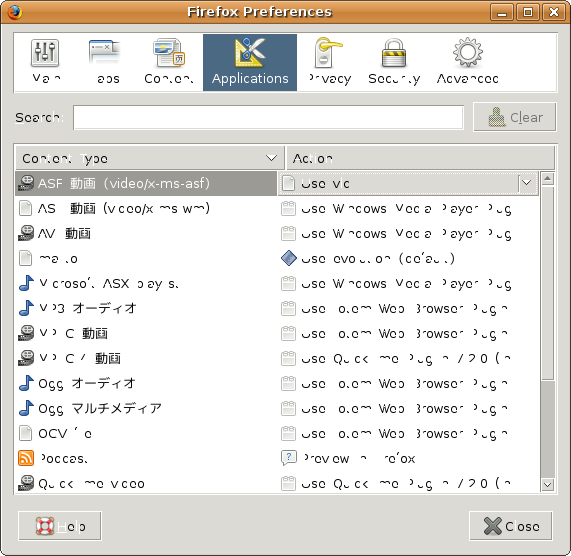
Task: Click the film reel icon of QuickTime video row
Action: [x=26, y=484]
